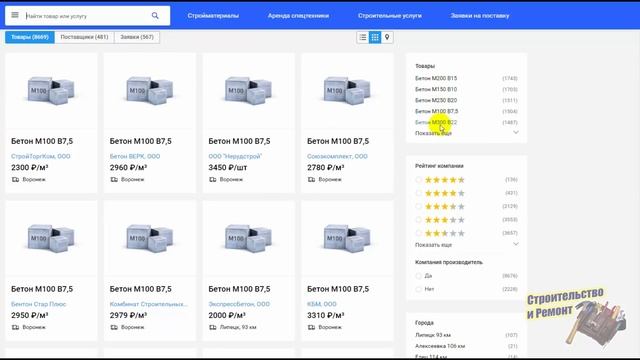The width and height of the screenshot is (640, 360).
Task: Open supplier link Бентон Стар Плюс
Action: [38, 304]
